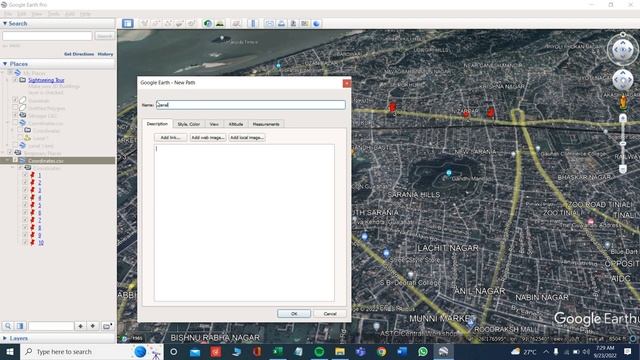Collapse the Temporary Places tree node
The width and height of the screenshot is (640, 360).
3,153
